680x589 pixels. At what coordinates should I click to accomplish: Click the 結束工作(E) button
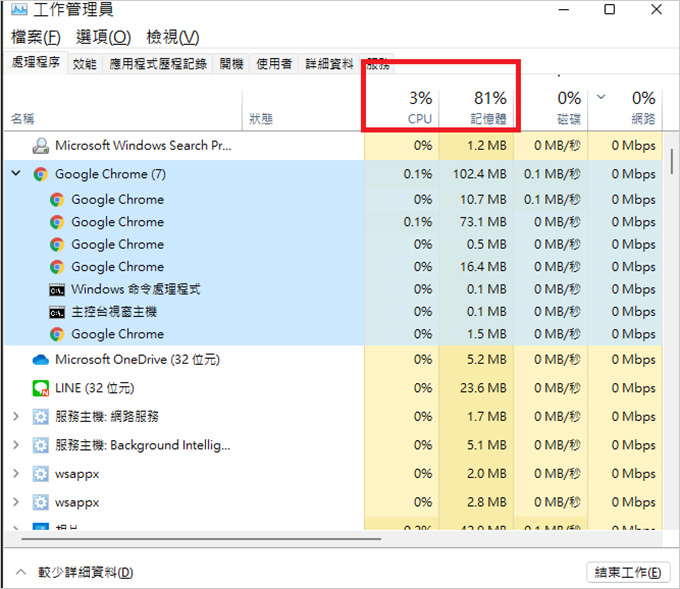pos(628,573)
